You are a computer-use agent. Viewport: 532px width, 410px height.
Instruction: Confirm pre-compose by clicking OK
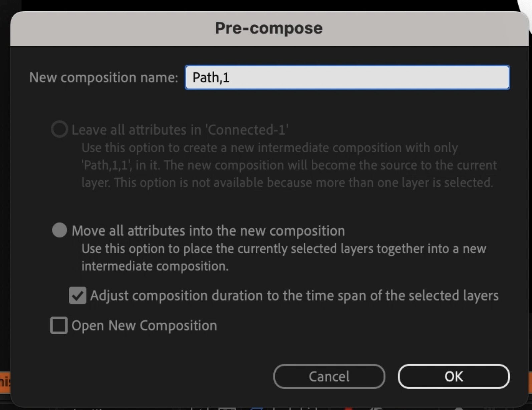pyautogui.click(x=453, y=376)
